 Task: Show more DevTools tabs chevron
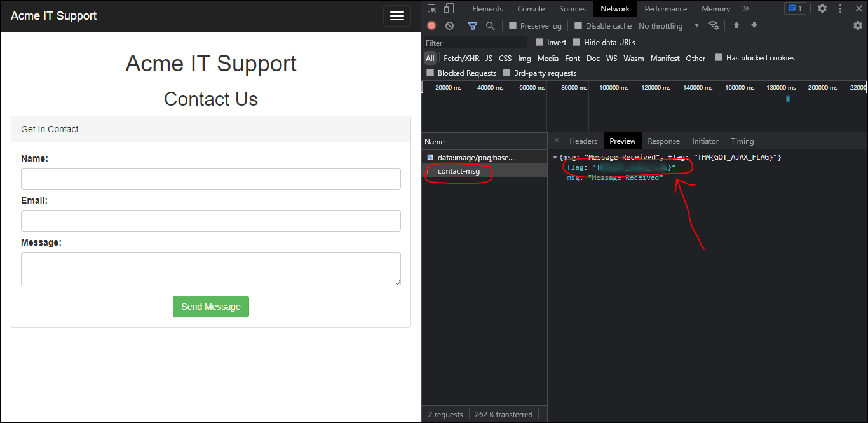tap(746, 8)
